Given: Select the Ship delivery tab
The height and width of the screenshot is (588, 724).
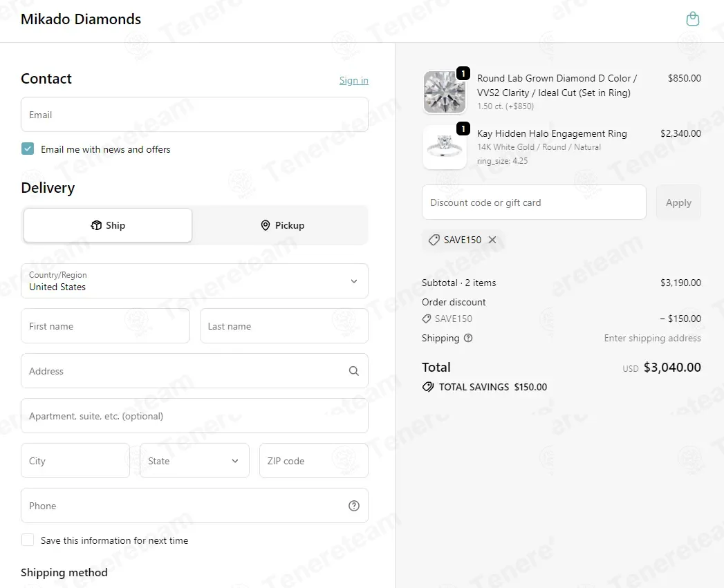Looking at the screenshot, I should pyautogui.click(x=108, y=225).
